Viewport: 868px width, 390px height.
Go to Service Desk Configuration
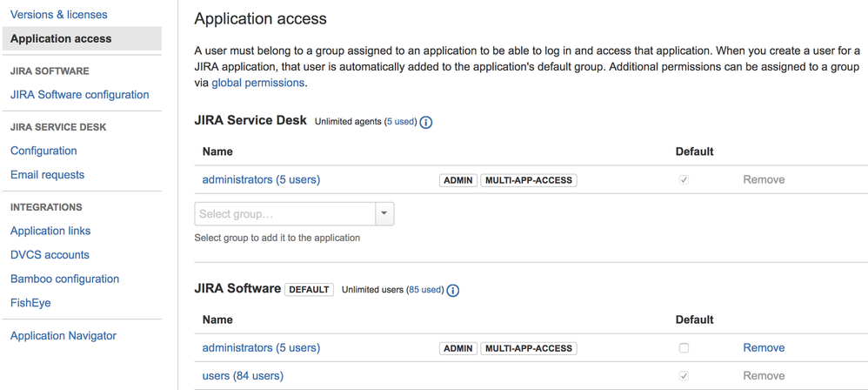[x=43, y=151]
